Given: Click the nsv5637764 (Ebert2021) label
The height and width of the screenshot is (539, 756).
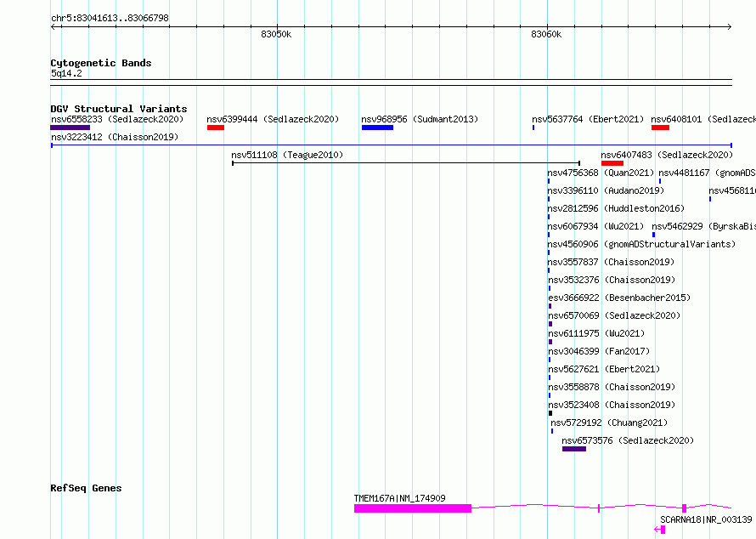Looking at the screenshot, I should [588, 119].
